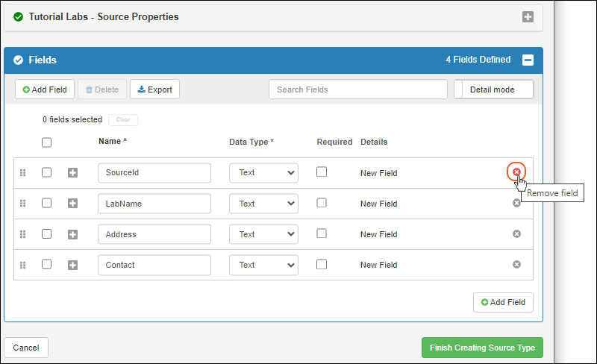Expand the Source Properties panel
The image size is (597, 364).
click(528, 16)
